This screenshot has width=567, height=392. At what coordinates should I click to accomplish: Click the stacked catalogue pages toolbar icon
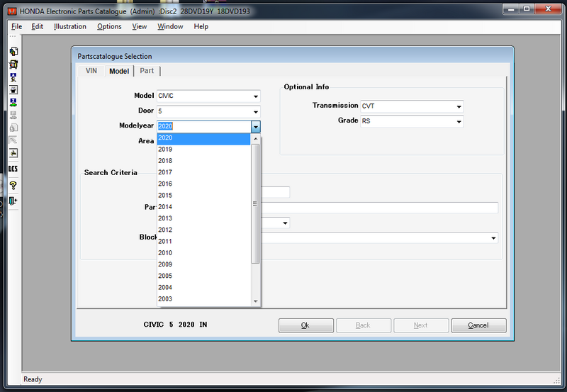pos(13,52)
